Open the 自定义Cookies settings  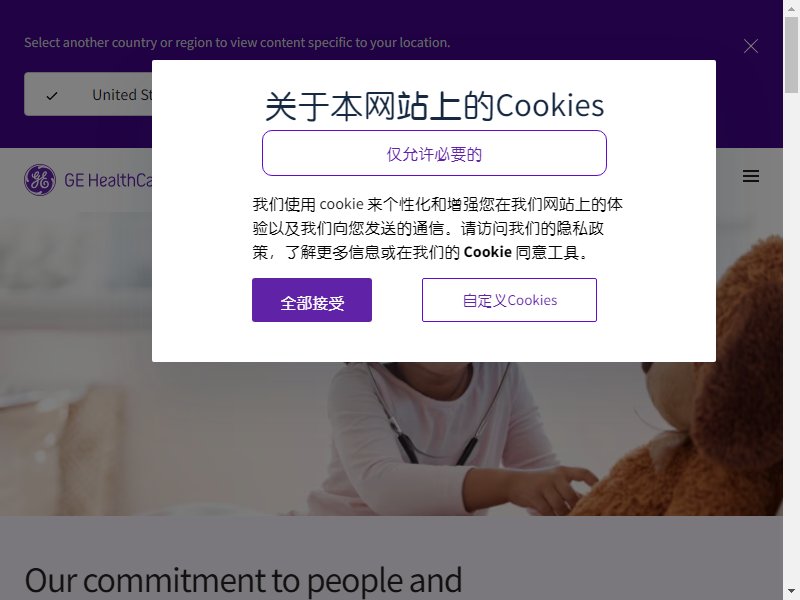pyautogui.click(x=509, y=300)
